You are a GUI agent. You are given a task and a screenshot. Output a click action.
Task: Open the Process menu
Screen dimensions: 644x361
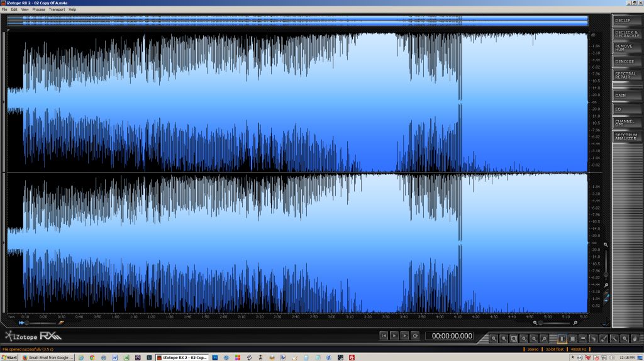coord(38,9)
